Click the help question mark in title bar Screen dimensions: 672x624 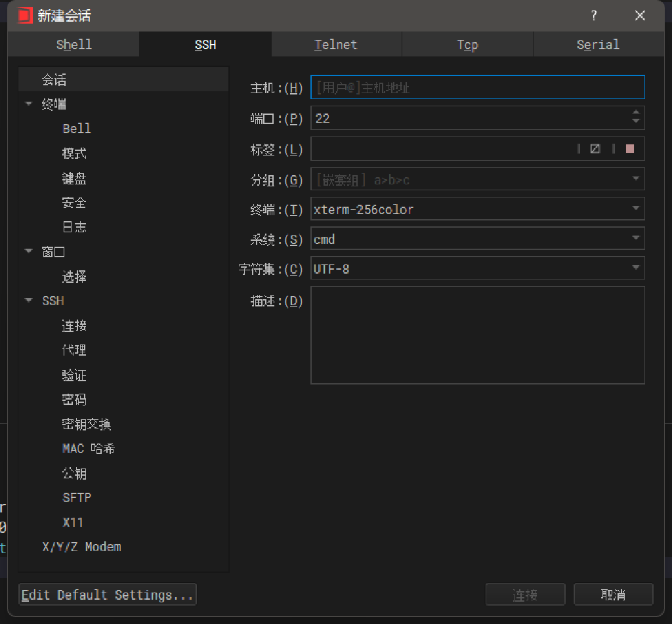[594, 16]
